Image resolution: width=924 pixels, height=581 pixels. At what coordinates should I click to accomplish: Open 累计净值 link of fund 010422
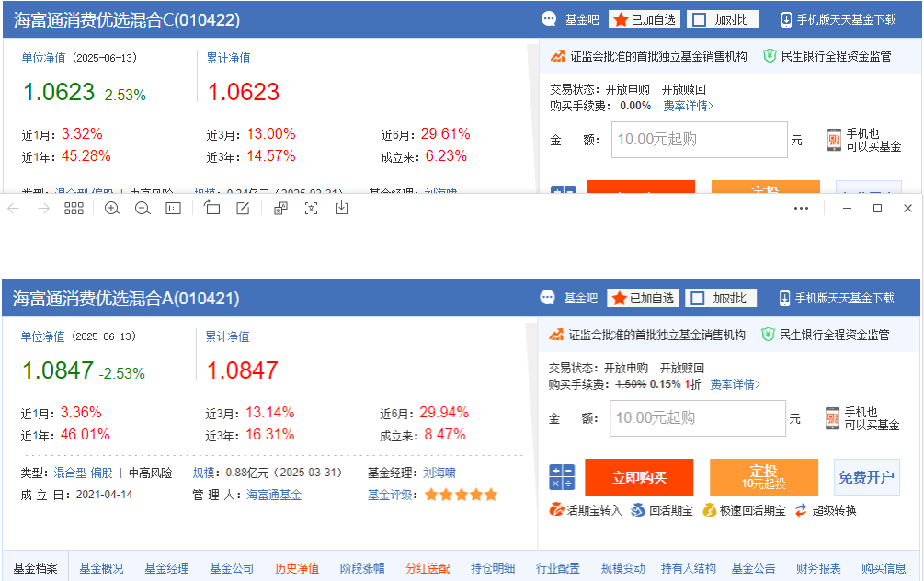coord(229,58)
